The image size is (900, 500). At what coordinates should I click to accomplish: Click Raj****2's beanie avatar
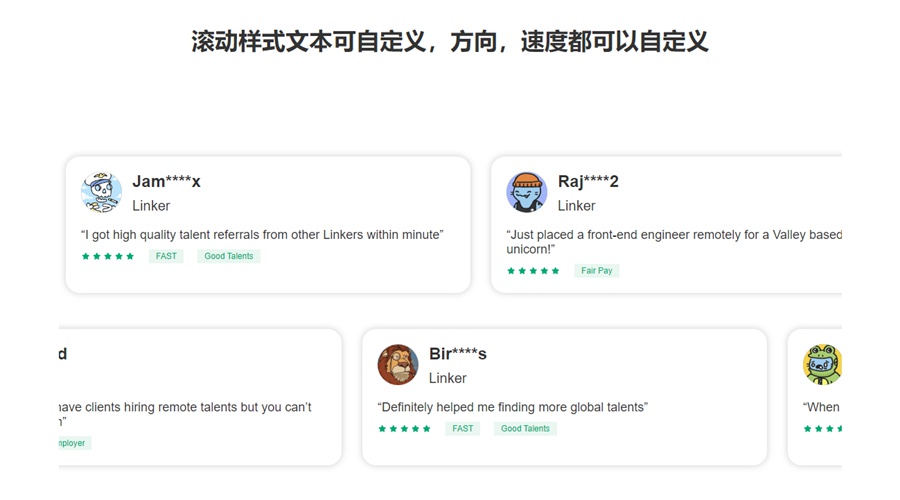(x=526, y=192)
